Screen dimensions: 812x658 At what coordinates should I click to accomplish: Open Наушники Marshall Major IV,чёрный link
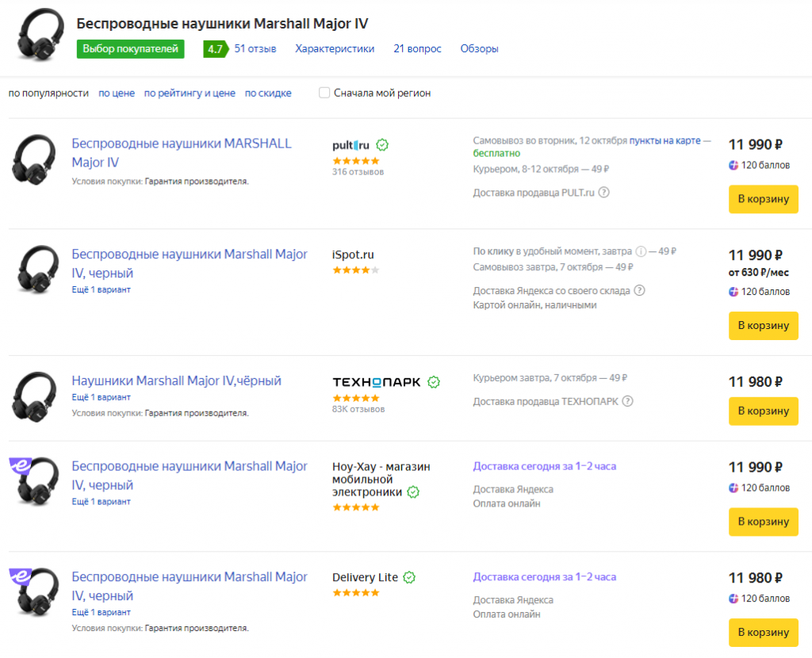[176, 381]
